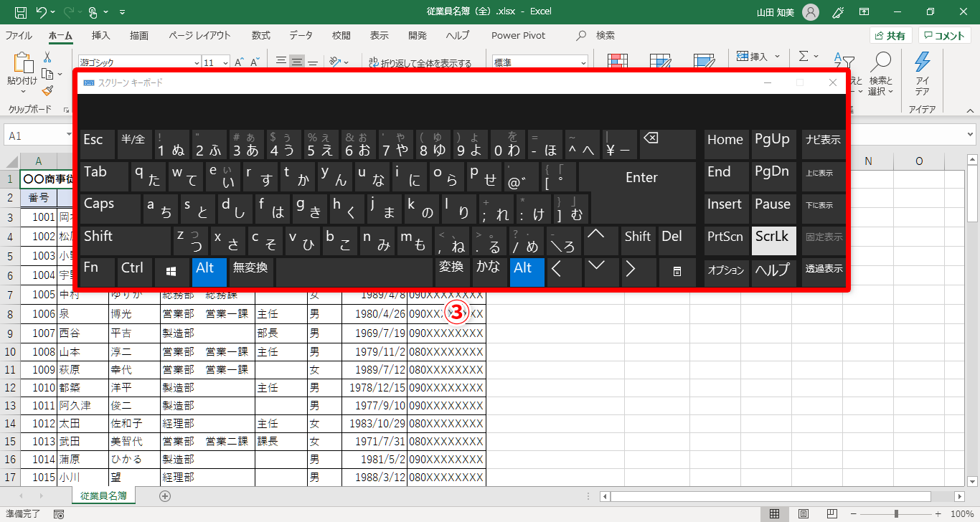Image resolution: width=980 pixels, height=522 pixels.
Task: Click the ヘルプ key on screen keyboard
Action: click(774, 272)
